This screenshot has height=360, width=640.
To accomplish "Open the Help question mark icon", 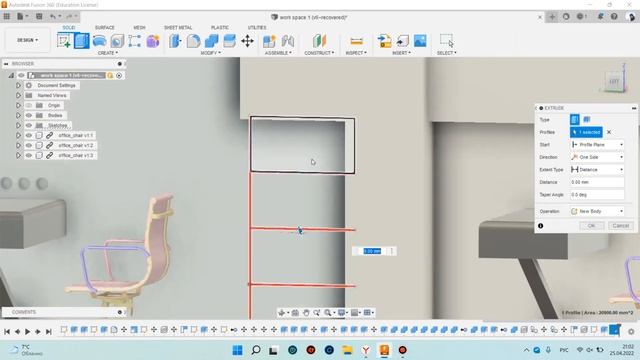I will (x=614, y=17).
